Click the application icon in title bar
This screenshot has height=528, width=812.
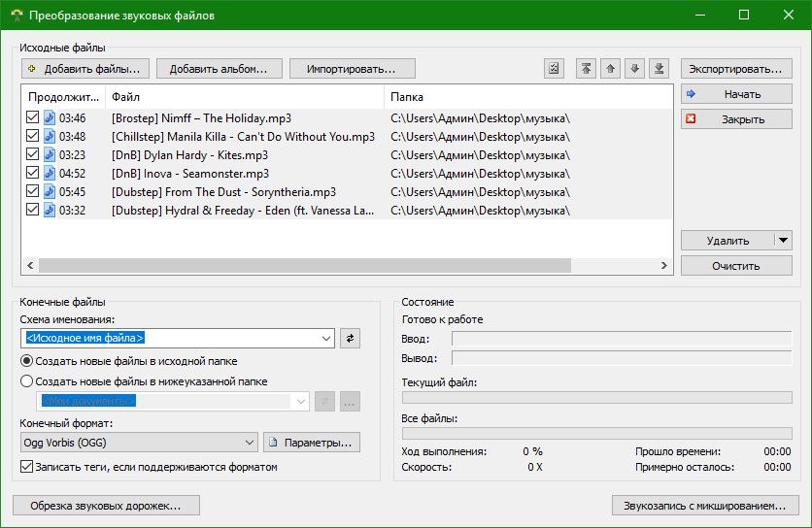17,15
